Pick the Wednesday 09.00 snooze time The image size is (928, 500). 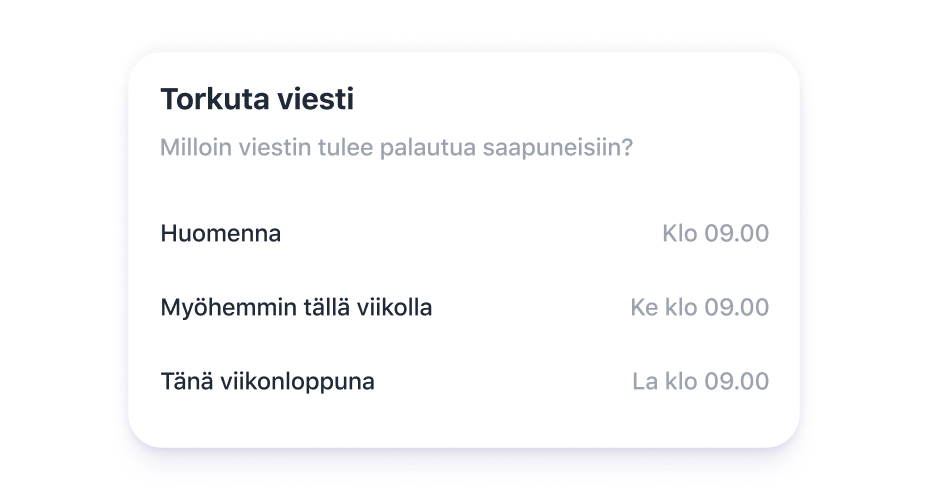point(699,308)
